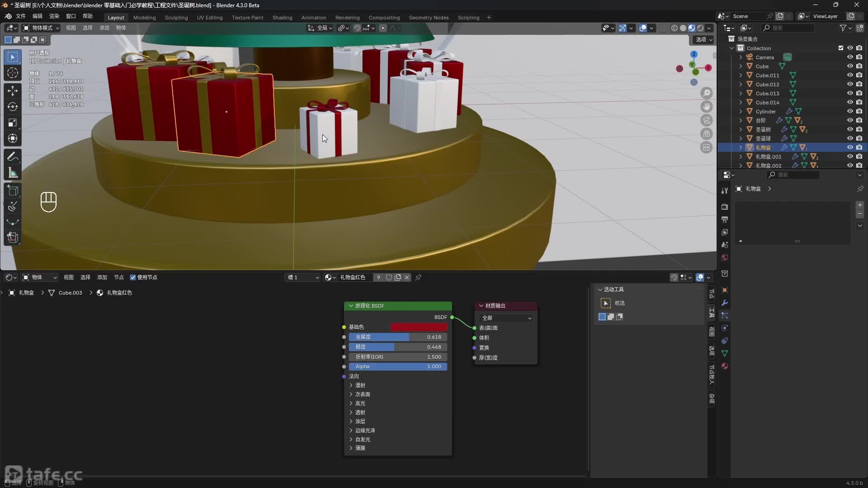Viewport: 868px width, 488px height.
Task: Click the camera view navigation icon
Action: [706, 120]
